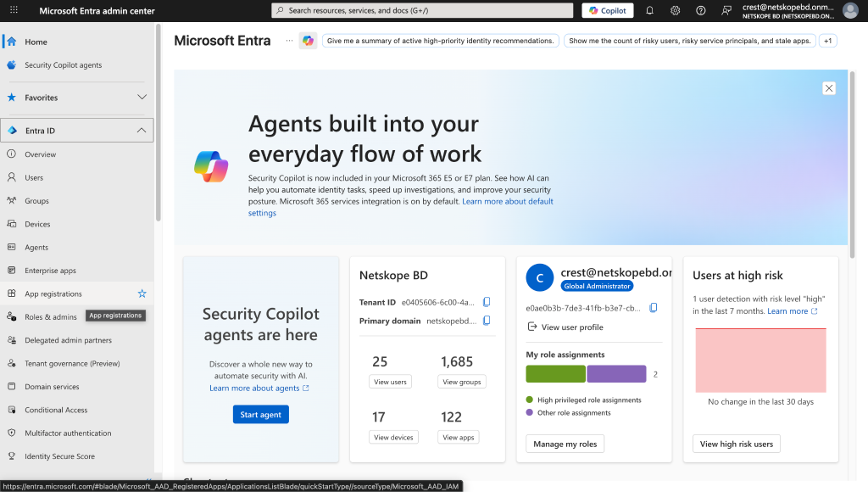Click the App registrations sidebar icon
868x492 pixels.
tap(12, 294)
